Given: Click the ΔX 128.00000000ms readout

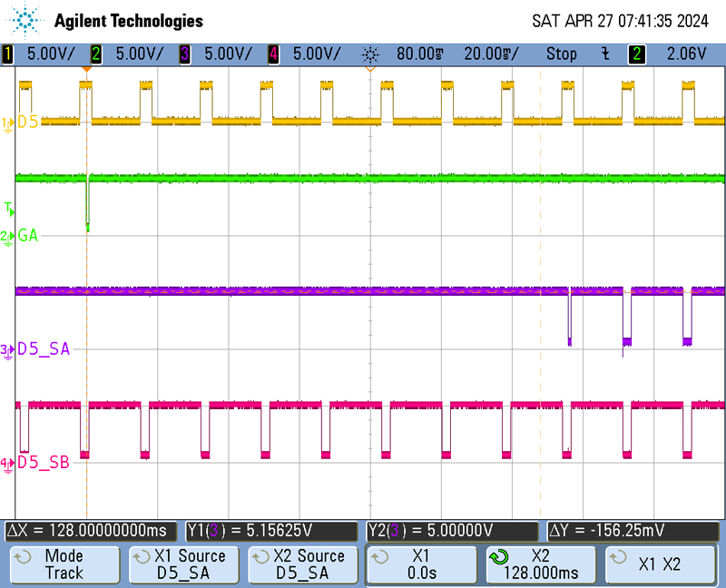Looking at the screenshot, I should (x=93, y=530).
